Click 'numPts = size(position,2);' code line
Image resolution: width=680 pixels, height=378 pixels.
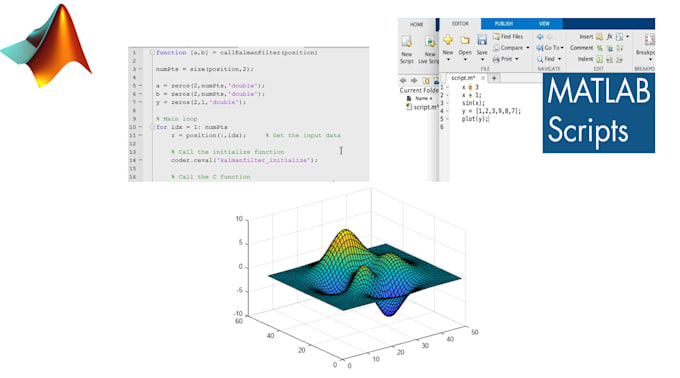pos(205,69)
